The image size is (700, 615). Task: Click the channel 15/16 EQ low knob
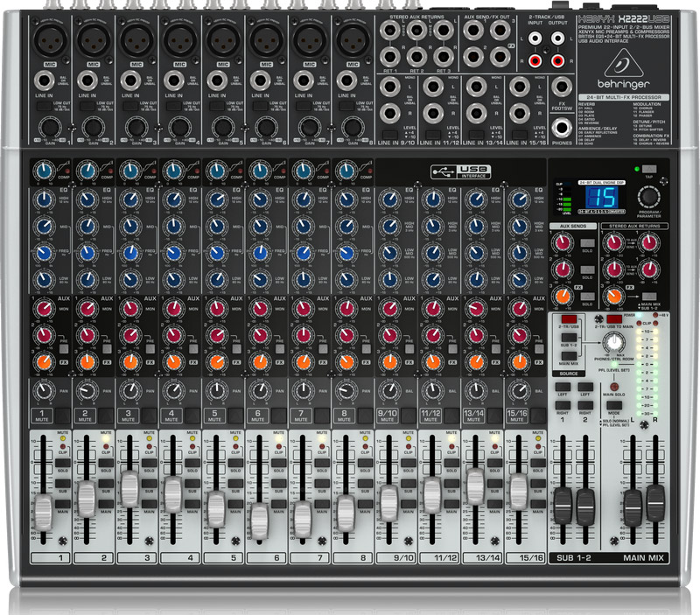click(519, 280)
